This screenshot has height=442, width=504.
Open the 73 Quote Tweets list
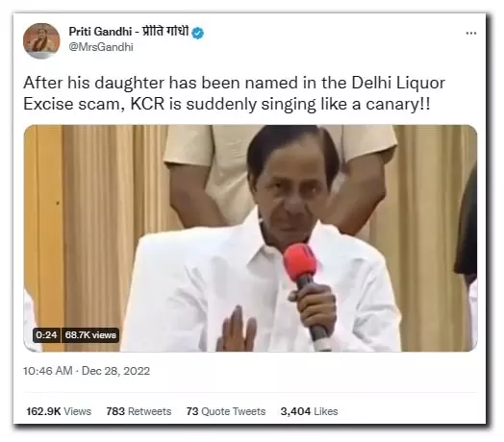click(x=226, y=411)
